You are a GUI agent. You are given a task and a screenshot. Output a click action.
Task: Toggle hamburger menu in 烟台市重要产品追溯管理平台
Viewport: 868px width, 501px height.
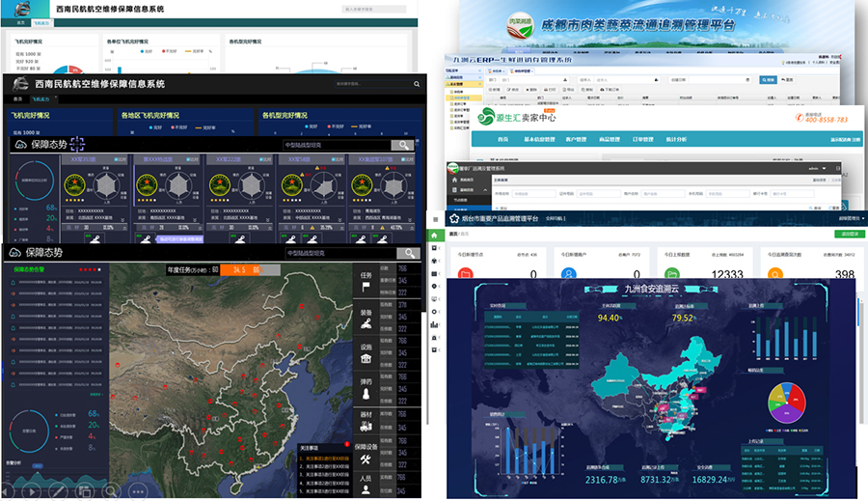point(435,219)
